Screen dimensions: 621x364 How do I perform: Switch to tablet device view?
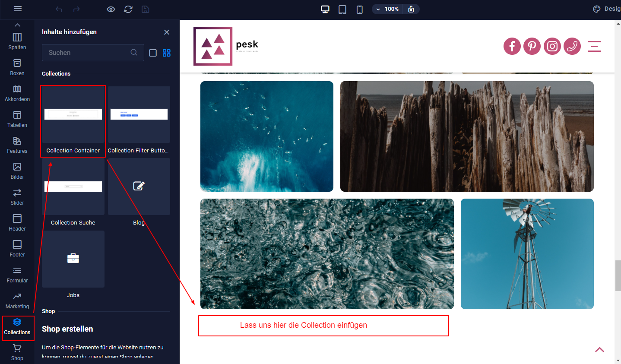point(342,9)
